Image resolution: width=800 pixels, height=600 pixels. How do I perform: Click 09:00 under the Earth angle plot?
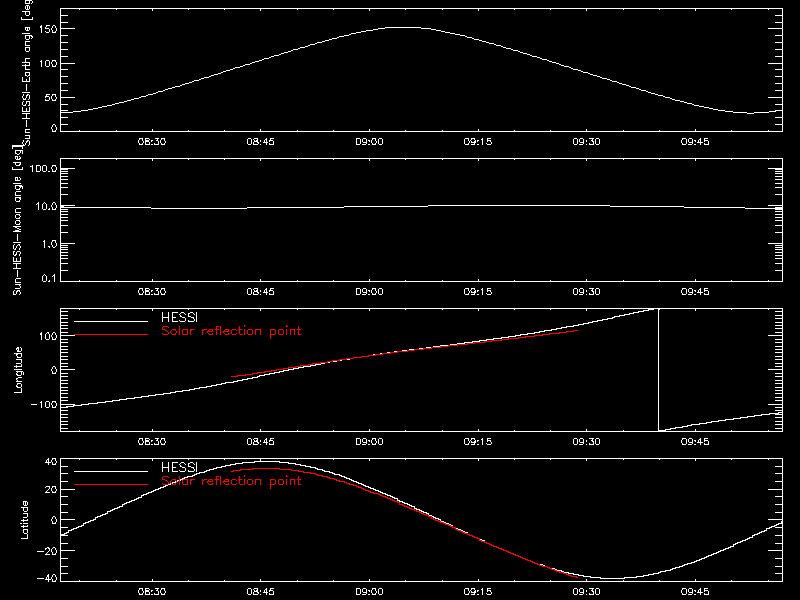click(369, 142)
